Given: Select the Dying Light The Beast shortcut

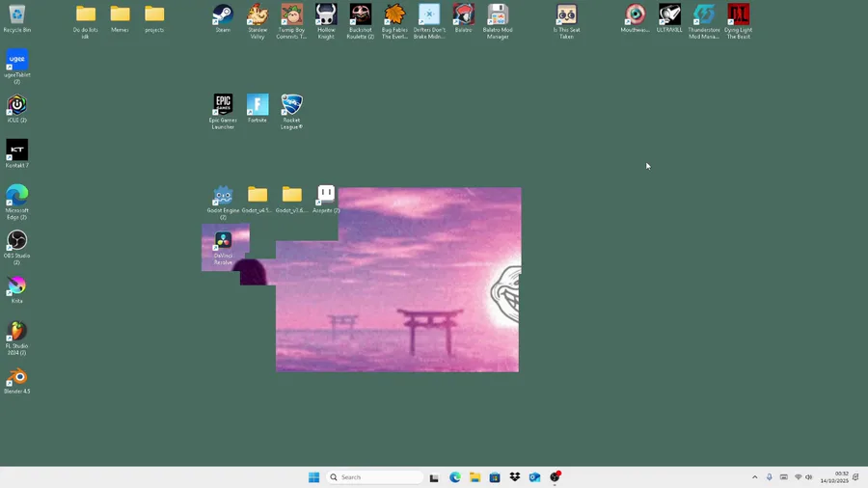Looking at the screenshot, I should (x=738, y=21).
